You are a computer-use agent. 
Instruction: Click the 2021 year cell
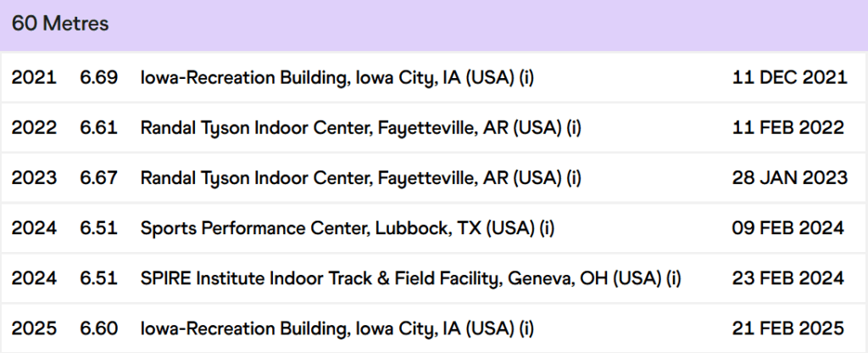(34, 78)
